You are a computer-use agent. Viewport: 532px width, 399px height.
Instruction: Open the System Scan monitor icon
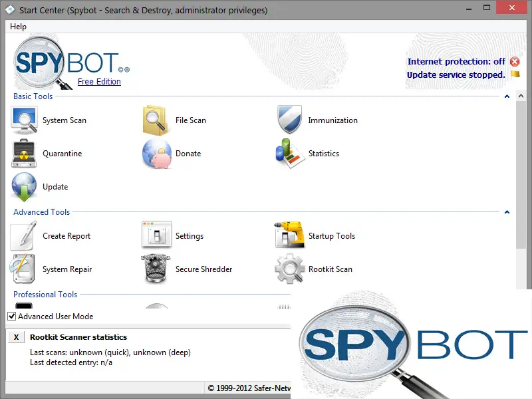coord(24,120)
